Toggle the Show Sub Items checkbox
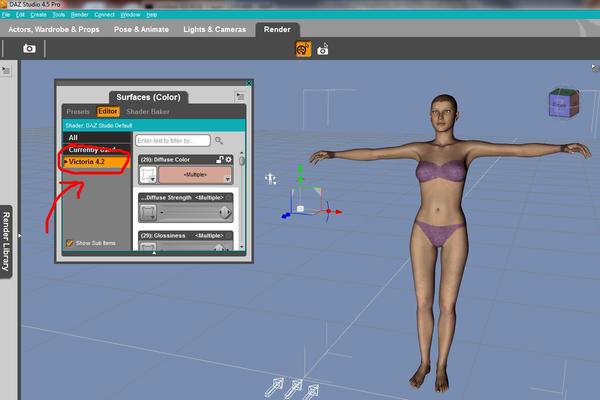The image size is (600, 400). [x=70, y=243]
